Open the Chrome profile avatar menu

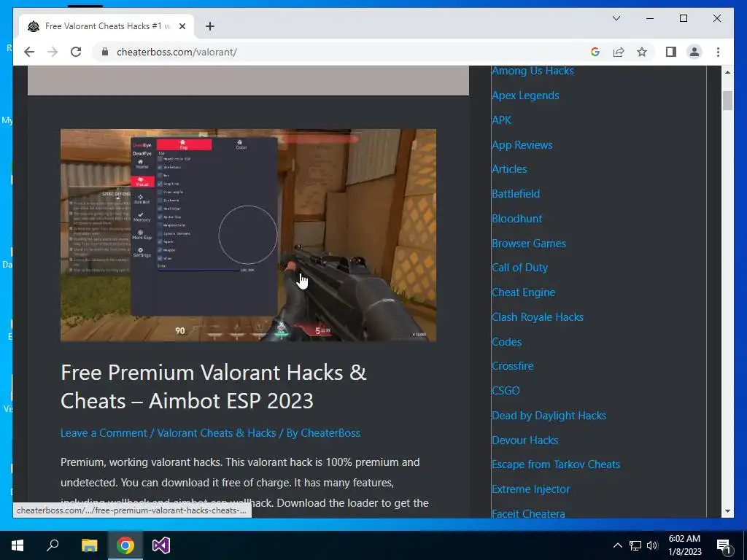point(694,52)
